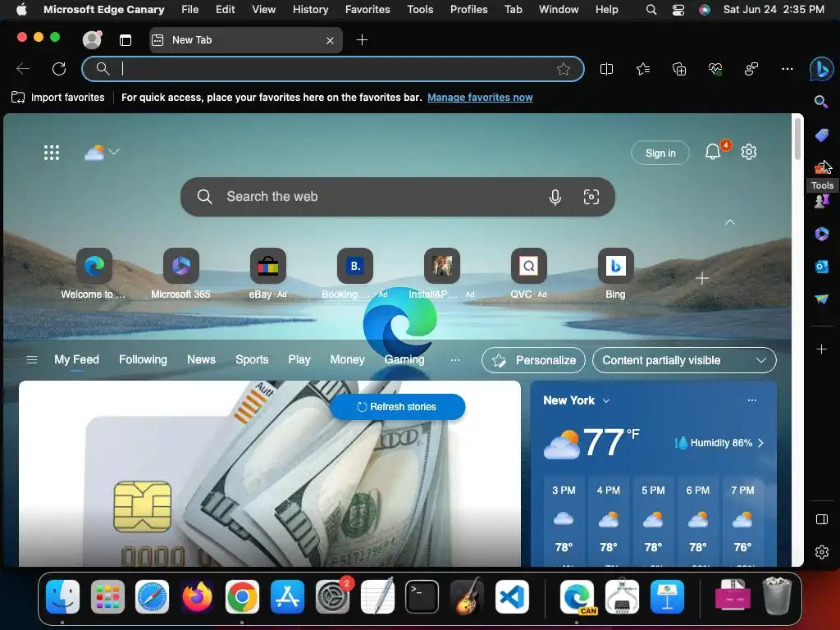Show more feed categories ellipsis
This screenshot has height=630, width=840.
click(x=454, y=359)
